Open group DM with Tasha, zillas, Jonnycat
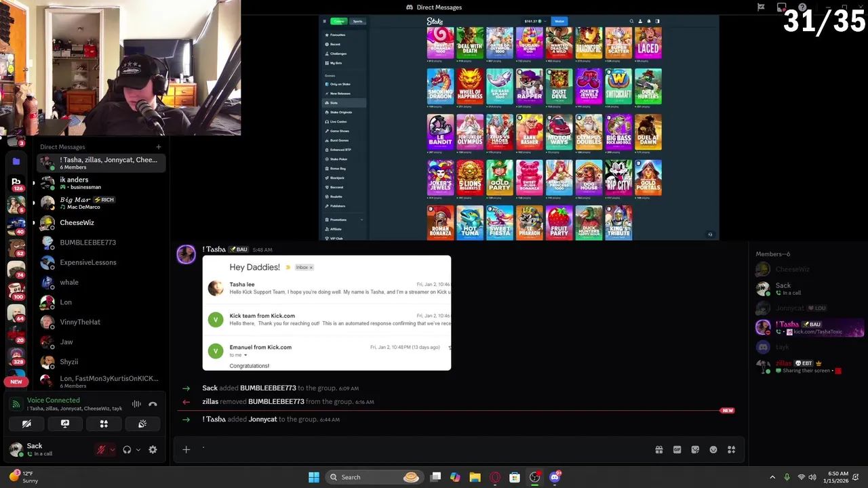This screenshot has height=488, width=868. tap(100, 163)
